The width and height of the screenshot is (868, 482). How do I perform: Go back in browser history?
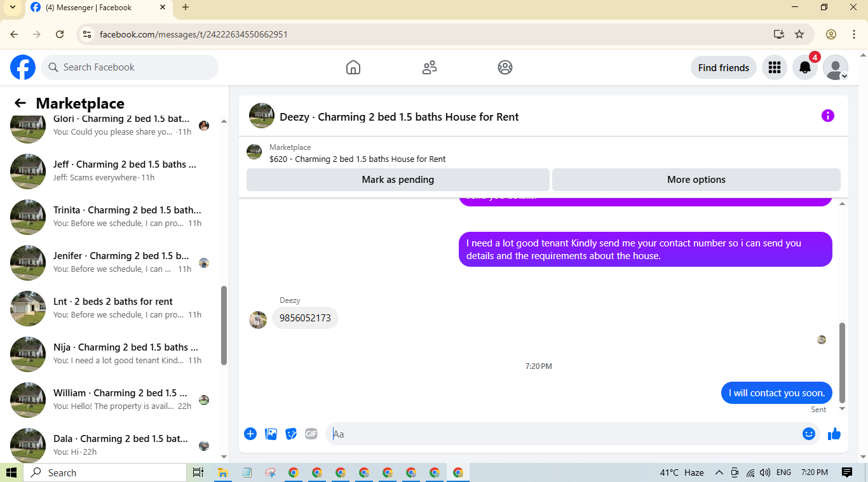(x=14, y=34)
